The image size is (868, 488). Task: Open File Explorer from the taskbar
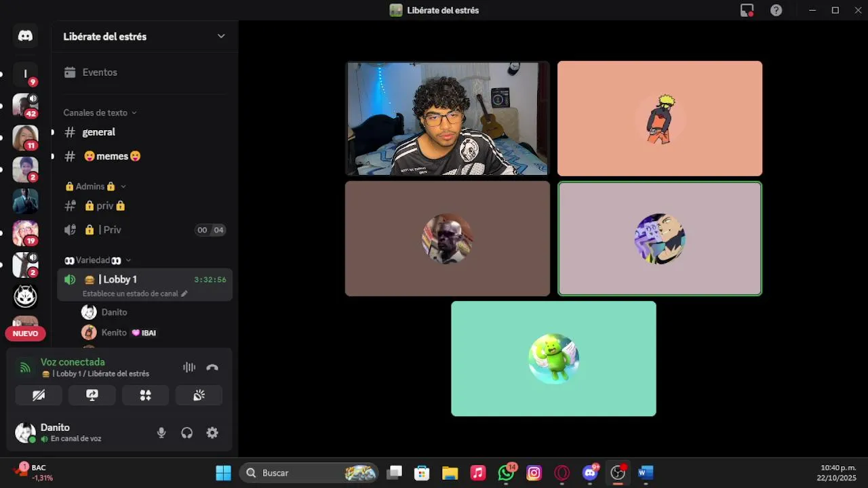click(x=450, y=473)
